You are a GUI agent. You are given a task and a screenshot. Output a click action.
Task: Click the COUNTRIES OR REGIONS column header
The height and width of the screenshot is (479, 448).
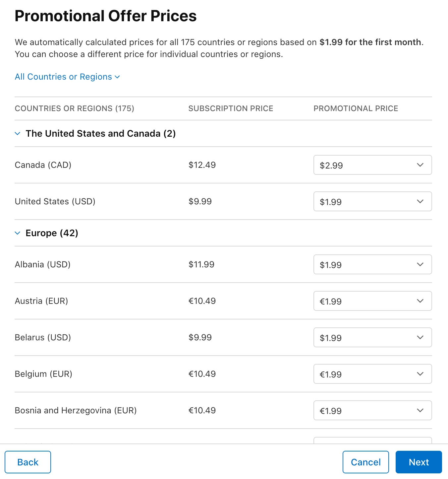75,108
